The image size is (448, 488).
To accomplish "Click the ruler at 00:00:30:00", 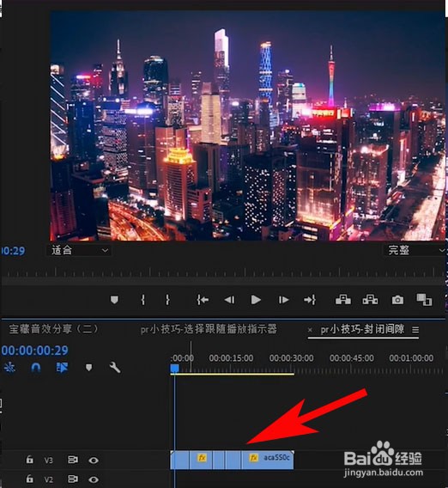I will pyautogui.click(x=291, y=358).
